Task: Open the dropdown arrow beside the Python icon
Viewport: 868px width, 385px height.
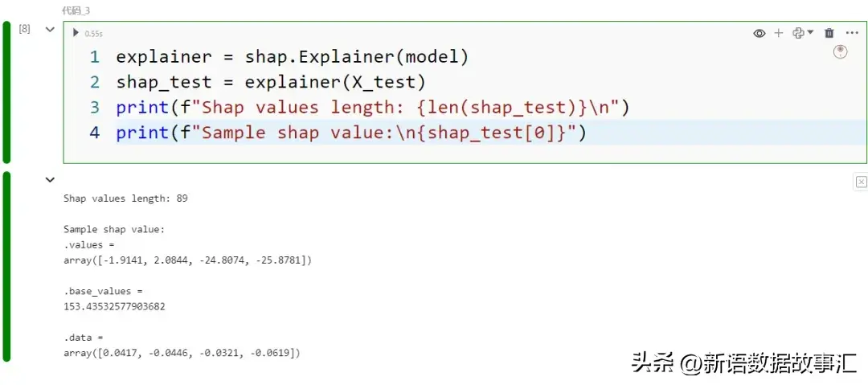Action: click(x=810, y=33)
